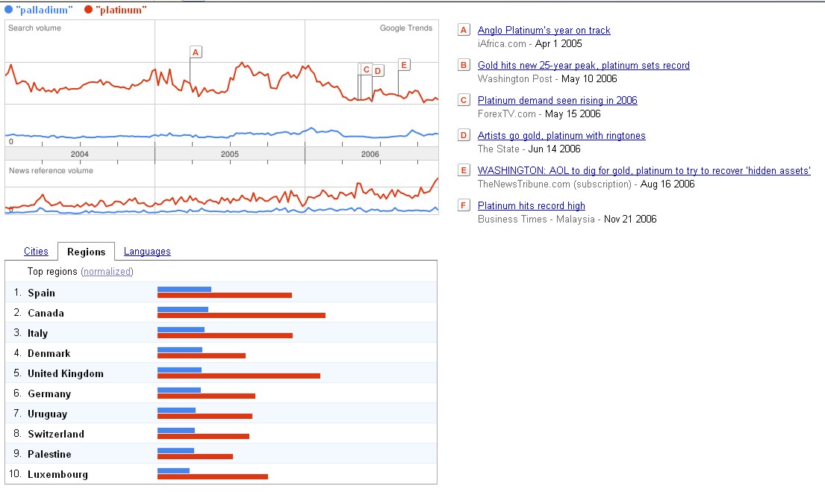
Task: Click the D marker icon in news list
Action: [464, 136]
